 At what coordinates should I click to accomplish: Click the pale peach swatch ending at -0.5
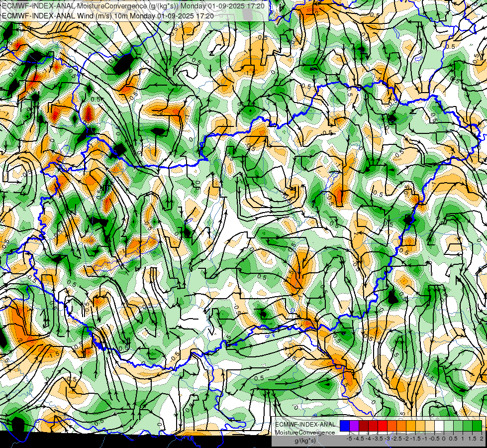(430, 426)
